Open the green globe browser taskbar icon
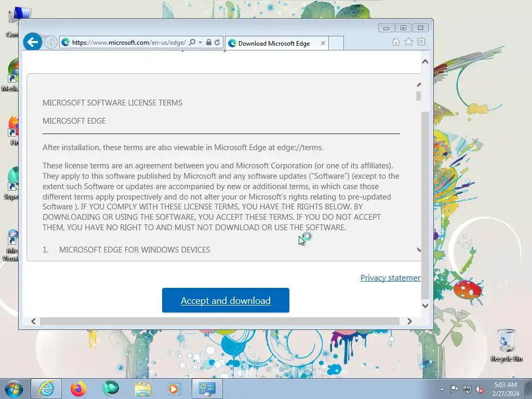The image size is (532, 399). pyautogui.click(x=111, y=389)
